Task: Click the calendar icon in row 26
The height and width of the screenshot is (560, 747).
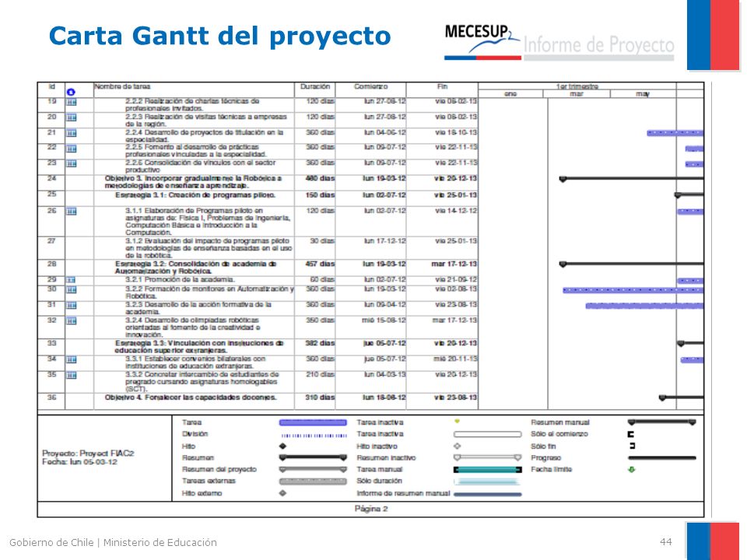Action: tap(72, 212)
